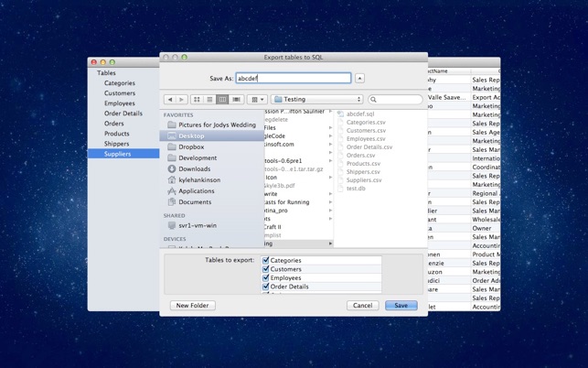Viewport: 588px width, 368px height.
Task: Open the Testing folder location dropdown
Action: (317, 99)
